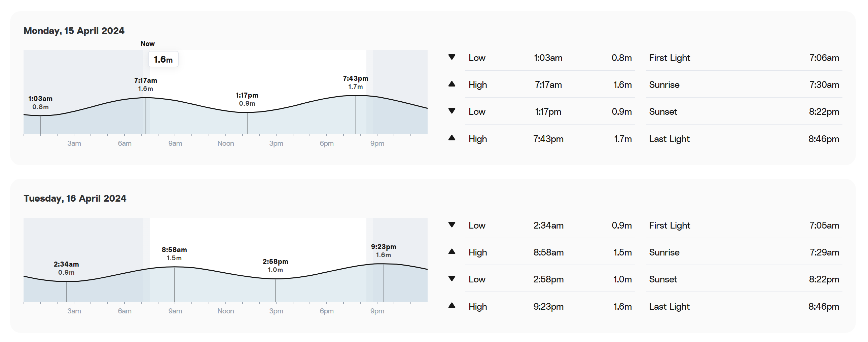Select the 8:58am high tide marker on Tuesday's chart

pos(174,253)
